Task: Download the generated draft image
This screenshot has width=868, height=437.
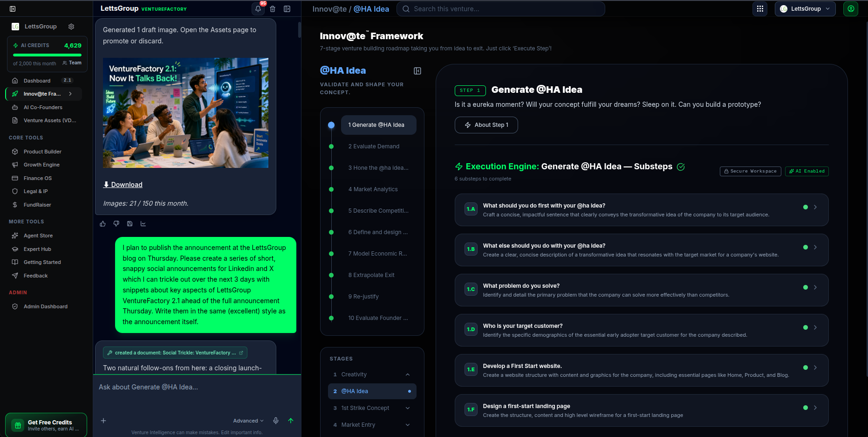Action: tap(123, 185)
